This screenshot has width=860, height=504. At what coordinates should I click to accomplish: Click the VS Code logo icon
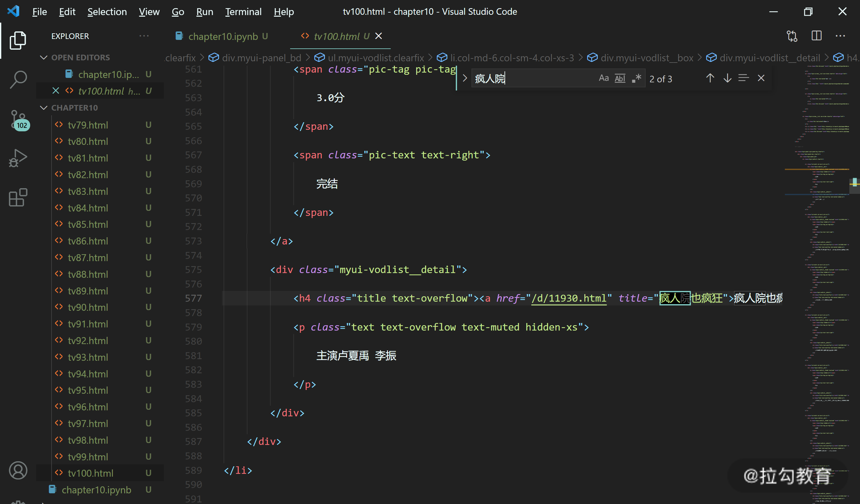click(x=14, y=12)
